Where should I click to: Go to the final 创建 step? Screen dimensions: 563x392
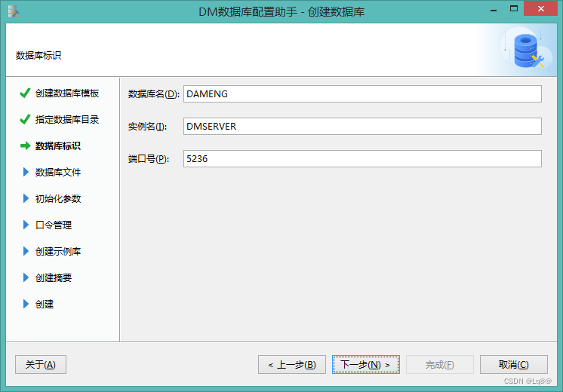pos(45,304)
